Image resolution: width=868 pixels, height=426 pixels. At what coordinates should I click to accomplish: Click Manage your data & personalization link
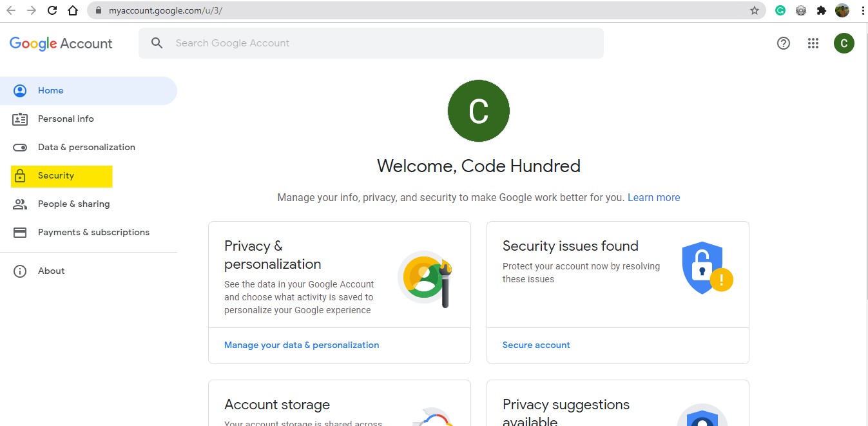coord(302,345)
